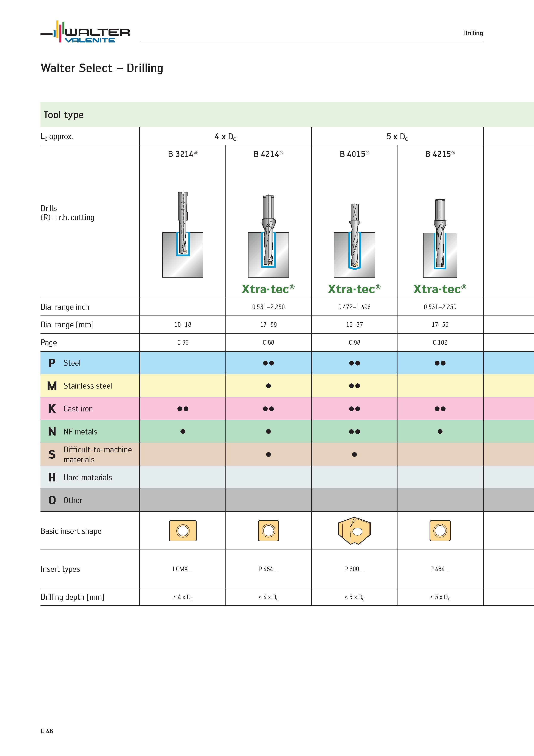Viewport: 534px width, 756px height.
Task: Click the Stainless steel dots for B 4015
Action: [x=354, y=386]
